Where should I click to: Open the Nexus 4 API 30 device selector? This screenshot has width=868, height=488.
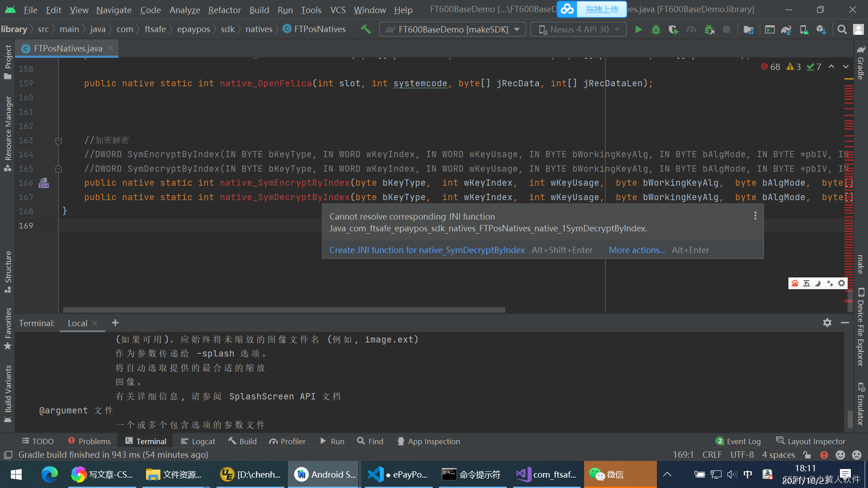pos(578,29)
